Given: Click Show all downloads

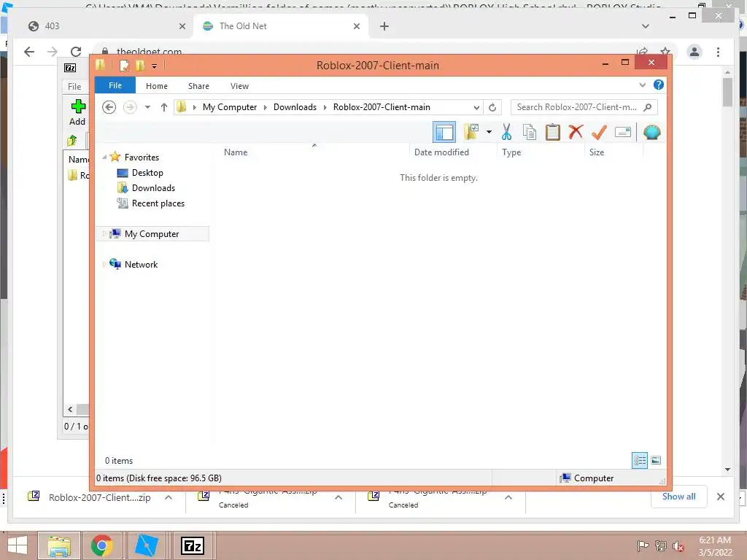Looking at the screenshot, I should coord(679,497).
